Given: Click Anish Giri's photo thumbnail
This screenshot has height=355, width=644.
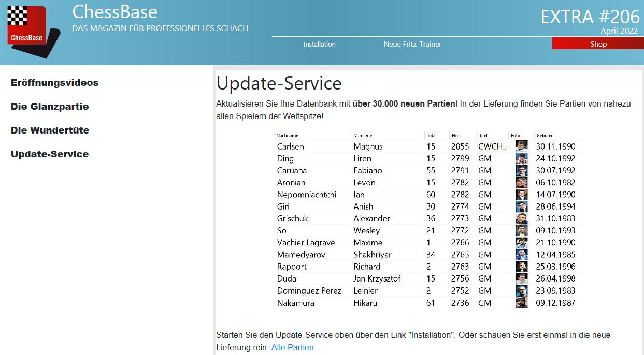Looking at the screenshot, I should (x=521, y=206).
